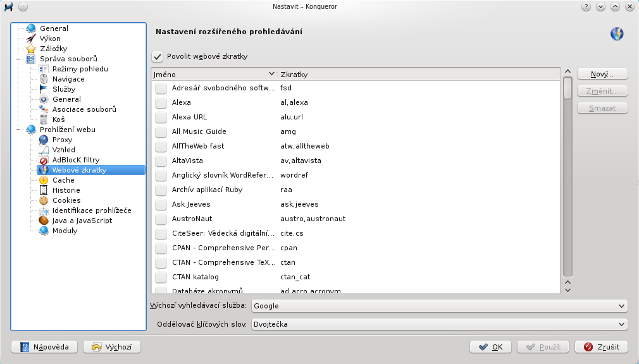Image resolution: width=639 pixels, height=364 pixels.
Task: Click the Proxy globe icon
Action: tap(44, 140)
